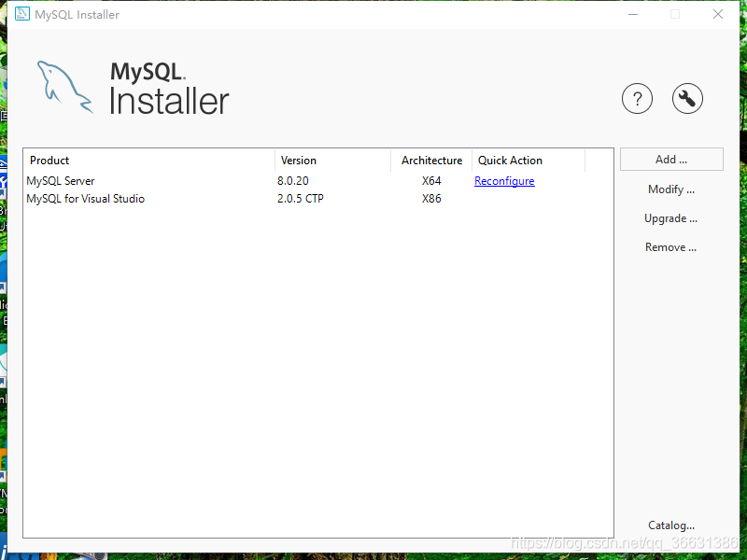The width and height of the screenshot is (747, 560).
Task: Click the Modify ... button
Action: click(x=671, y=189)
